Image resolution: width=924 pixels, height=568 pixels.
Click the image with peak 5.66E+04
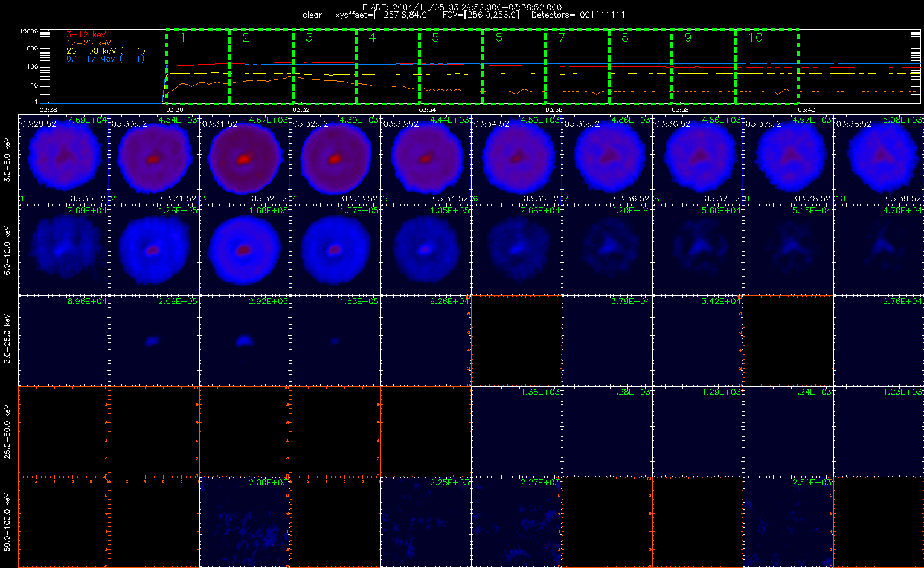click(698, 250)
